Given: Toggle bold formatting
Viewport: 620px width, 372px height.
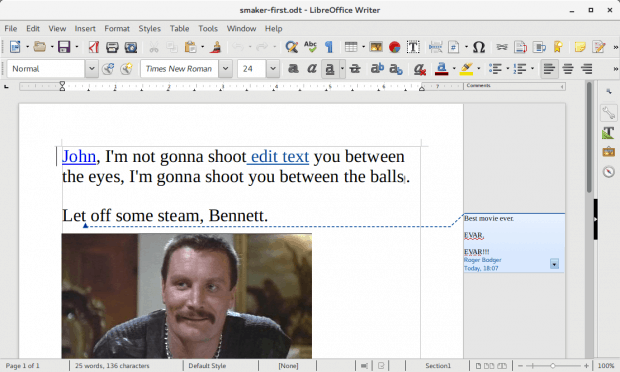Looking at the screenshot, I should [293, 69].
